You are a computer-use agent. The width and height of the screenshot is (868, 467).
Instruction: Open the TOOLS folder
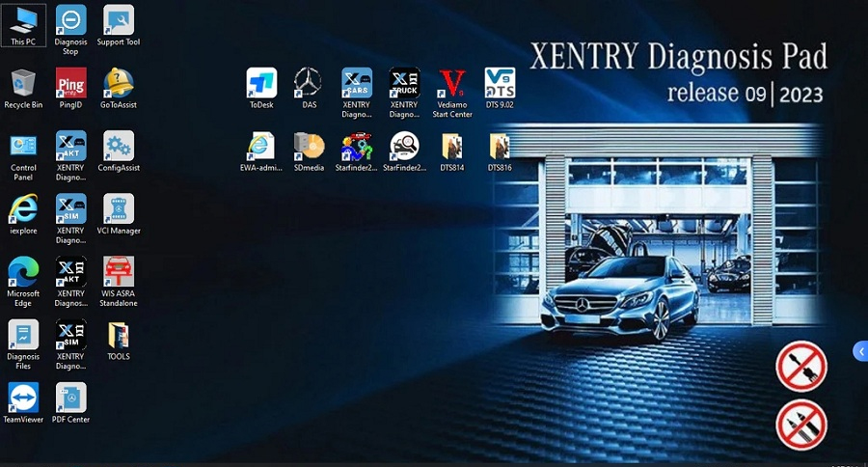[119, 341]
